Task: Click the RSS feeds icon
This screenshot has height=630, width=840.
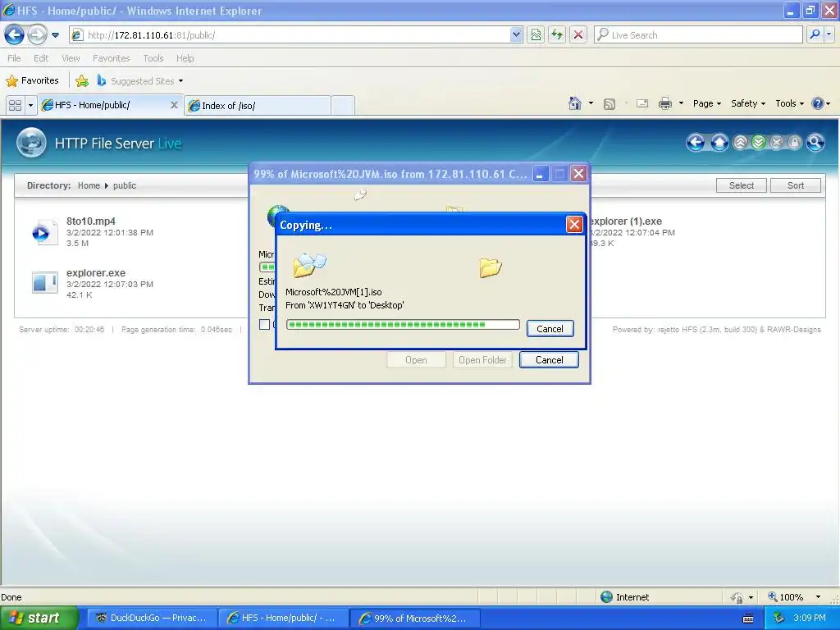Action: pos(609,104)
